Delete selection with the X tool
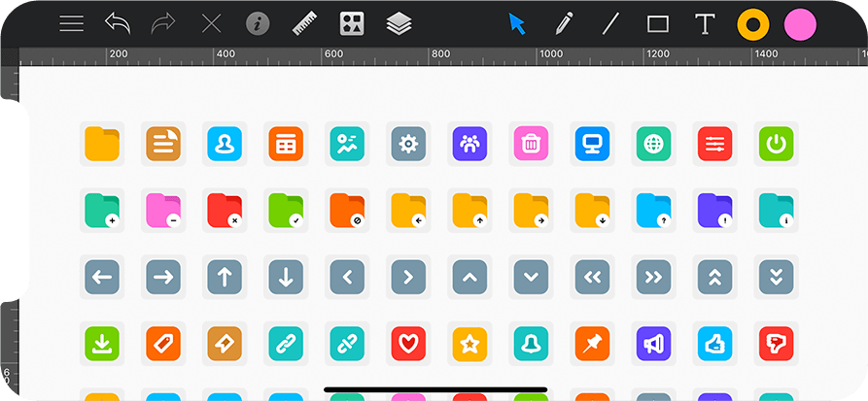 (x=211, y=23)
